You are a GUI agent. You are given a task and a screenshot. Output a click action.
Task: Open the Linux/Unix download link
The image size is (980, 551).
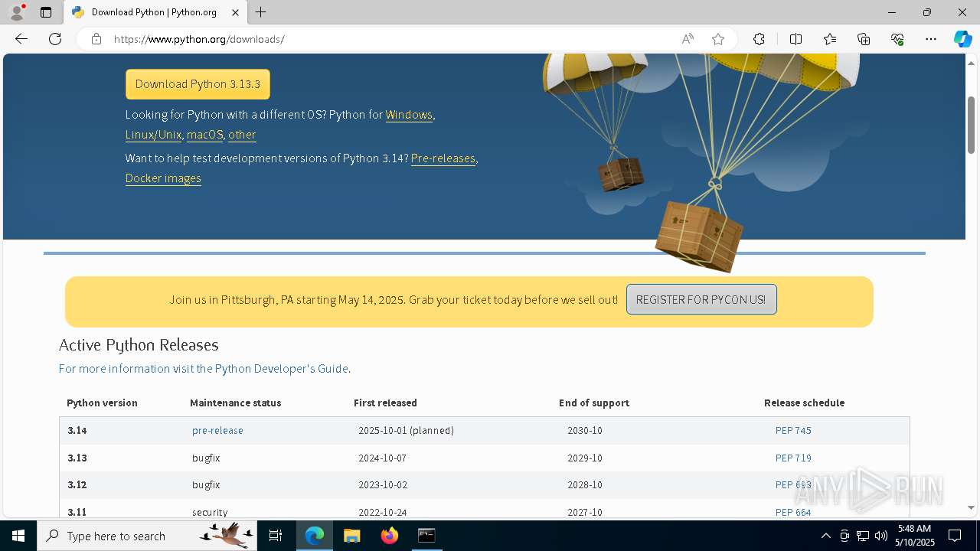pos(153,135)
